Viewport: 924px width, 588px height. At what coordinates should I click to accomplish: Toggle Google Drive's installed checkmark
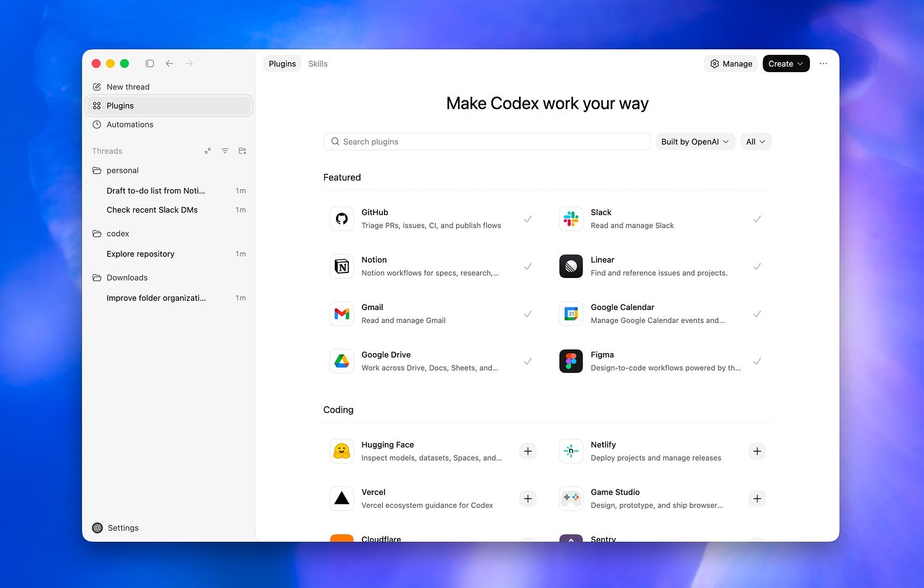[x=528, y=361]
